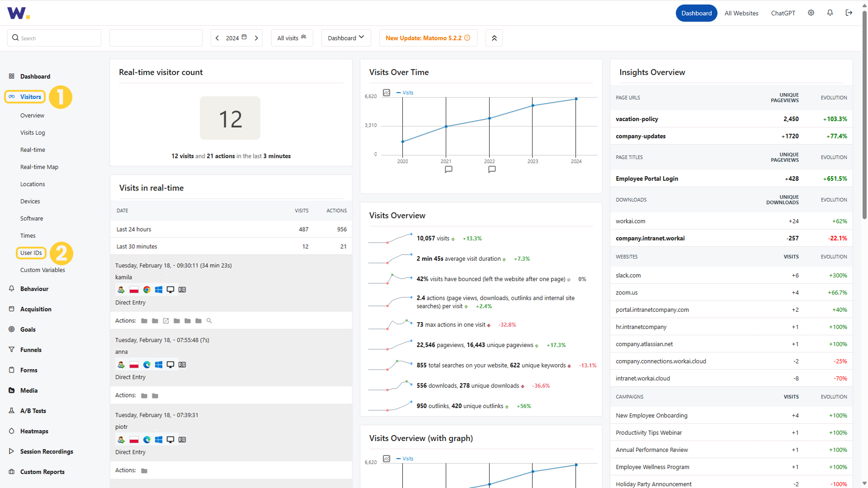Click the annotation icon under 2022 in Visits Over Time
Viewport: 868px width, 488px height.
pyautogui.click(x=492, y=169)
